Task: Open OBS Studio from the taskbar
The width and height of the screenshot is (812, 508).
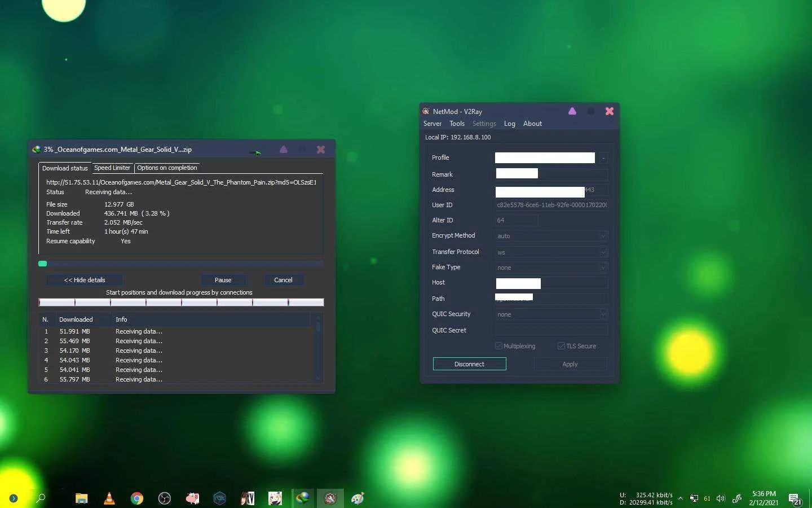Action: click(x=165, y=498)
